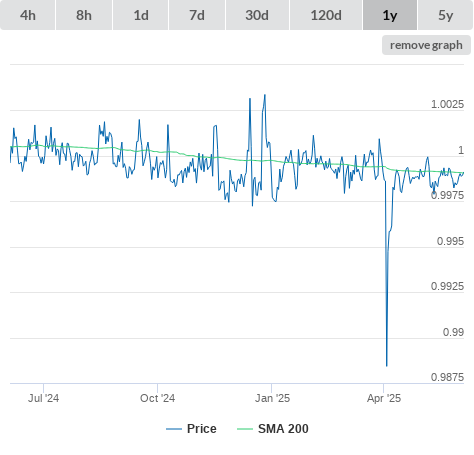Screen dimensions: 474x455
Task: Click the Oct '24 x-axis tick label
Action: point(157,398)
